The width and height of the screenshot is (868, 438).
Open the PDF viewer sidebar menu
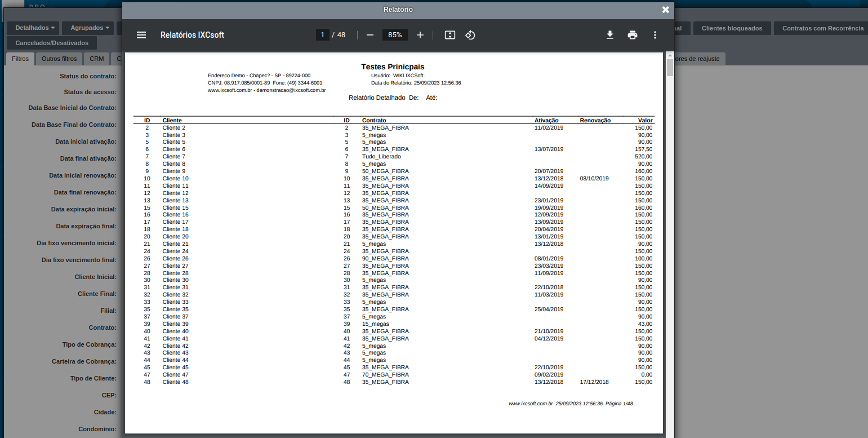[141, 35]
